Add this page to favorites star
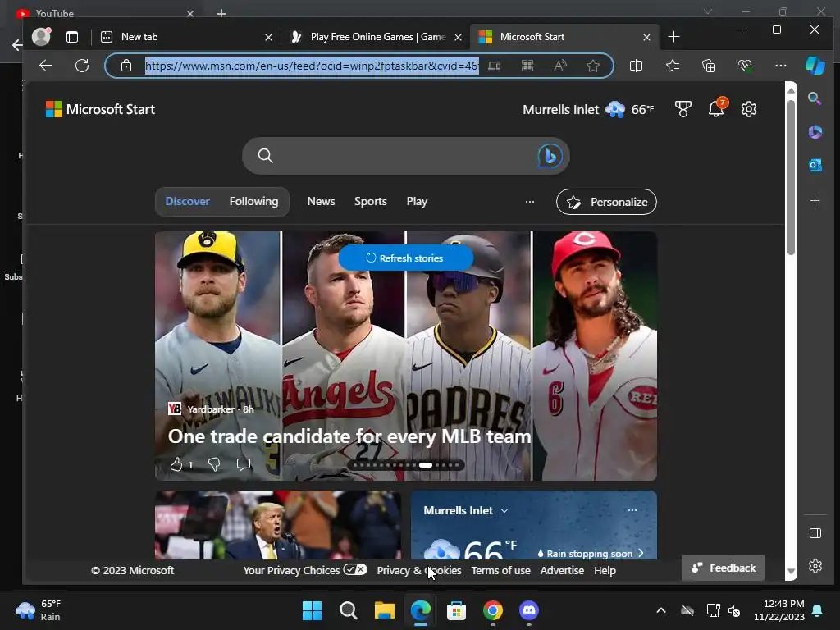This screenshot has width=840, height=630. pyautogui.click(x=593, y=66)
